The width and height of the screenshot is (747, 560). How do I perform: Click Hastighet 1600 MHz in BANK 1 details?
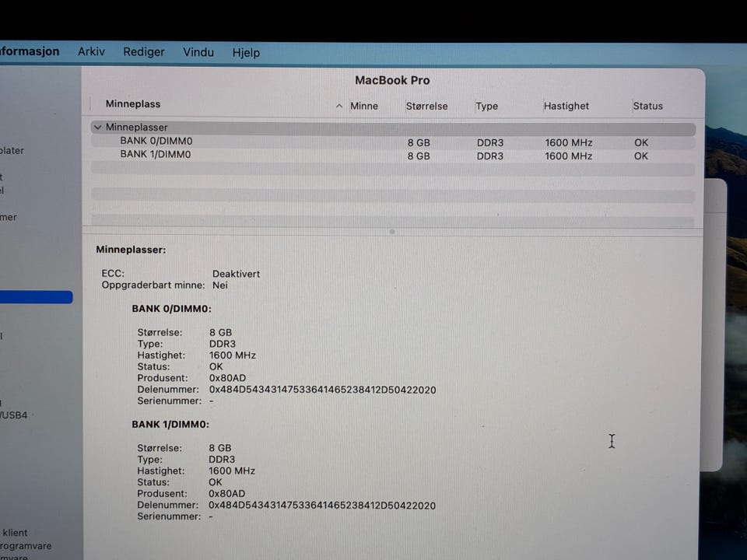point(232,471)
